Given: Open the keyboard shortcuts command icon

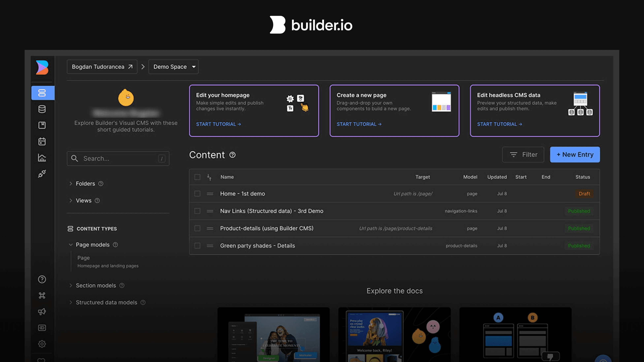Looking at the screenshot, I should click(42, 295).
